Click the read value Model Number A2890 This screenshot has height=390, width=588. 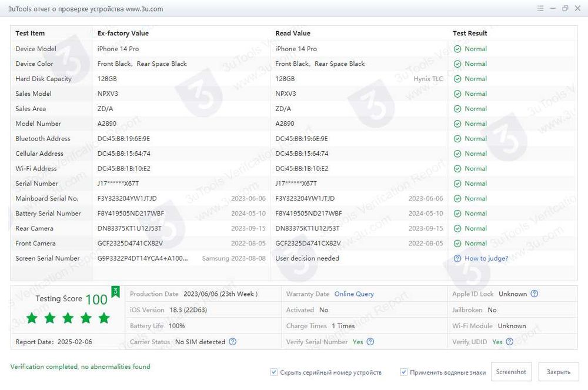pyautogui.click(x=285, y=124)
